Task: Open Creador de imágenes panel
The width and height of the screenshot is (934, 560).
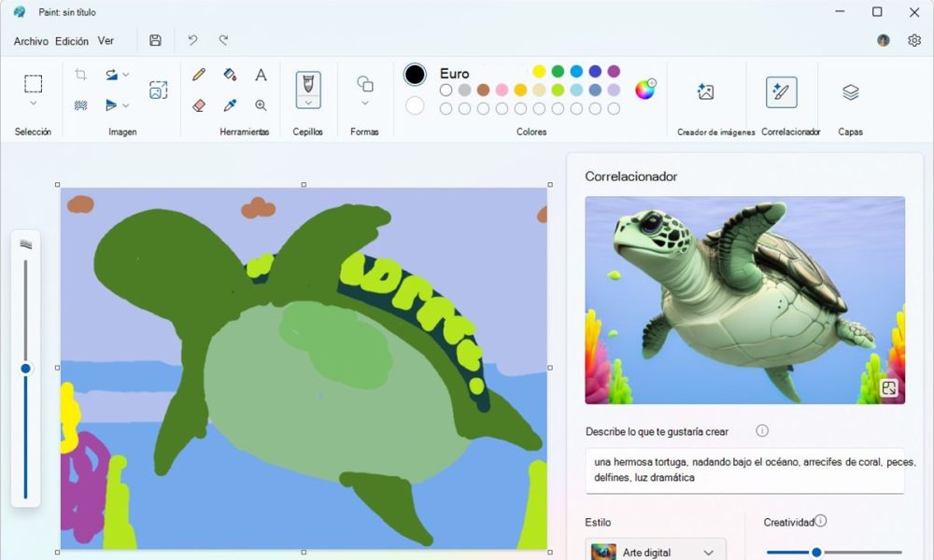Action: (x=706, y=91)
